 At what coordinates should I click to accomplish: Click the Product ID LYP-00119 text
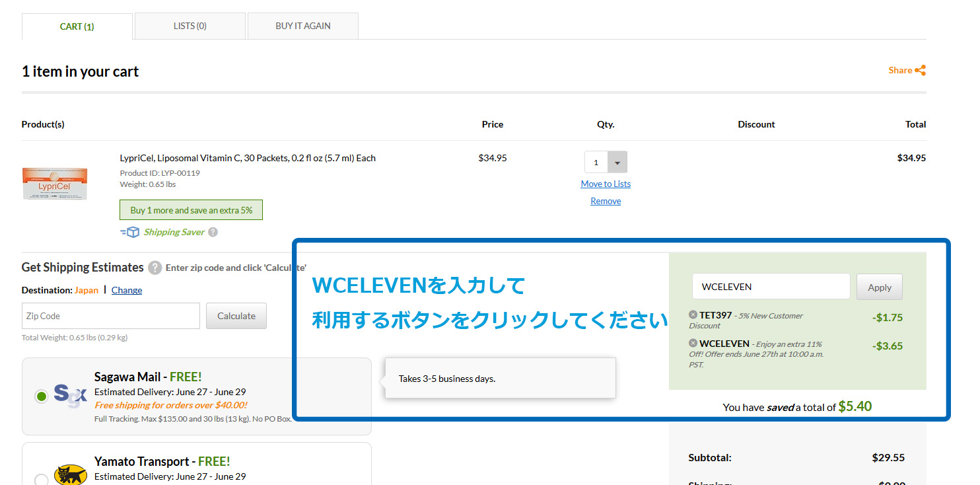[x=160, y=173]
